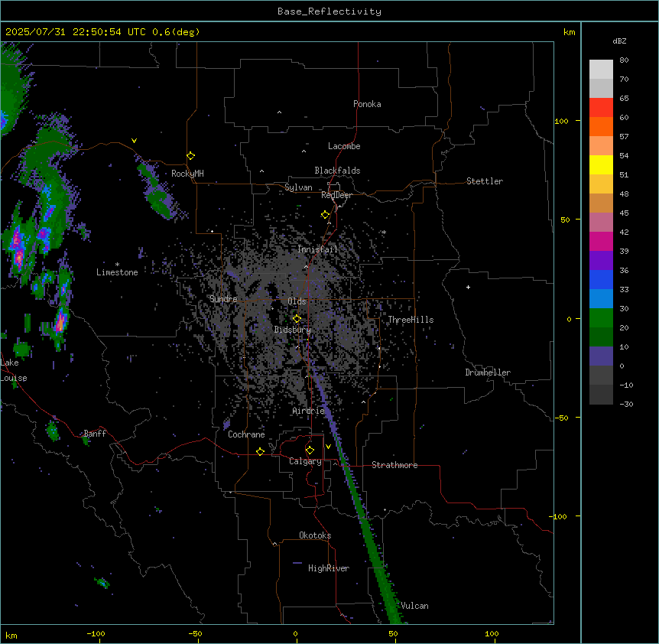Select the magenta 42-39 dBZ legend band
Viewport: 659px width, 644px height.
(x=601, y=241)
